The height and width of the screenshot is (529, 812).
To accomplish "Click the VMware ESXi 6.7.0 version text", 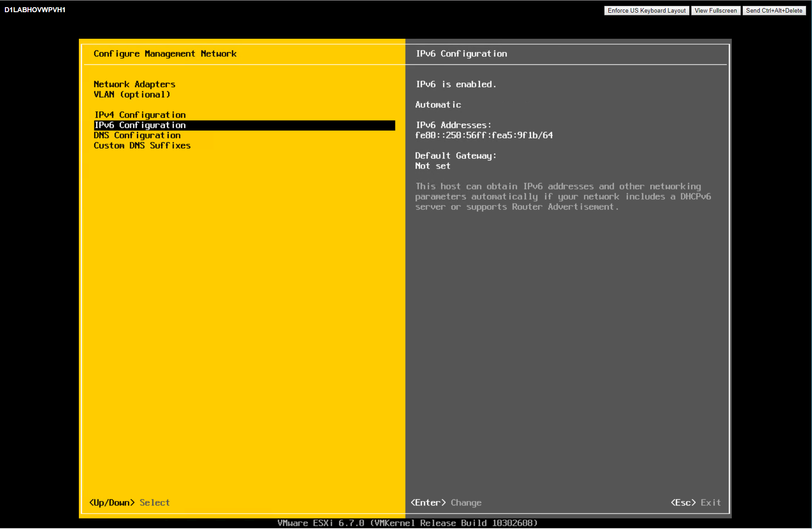I will [407, 523].
